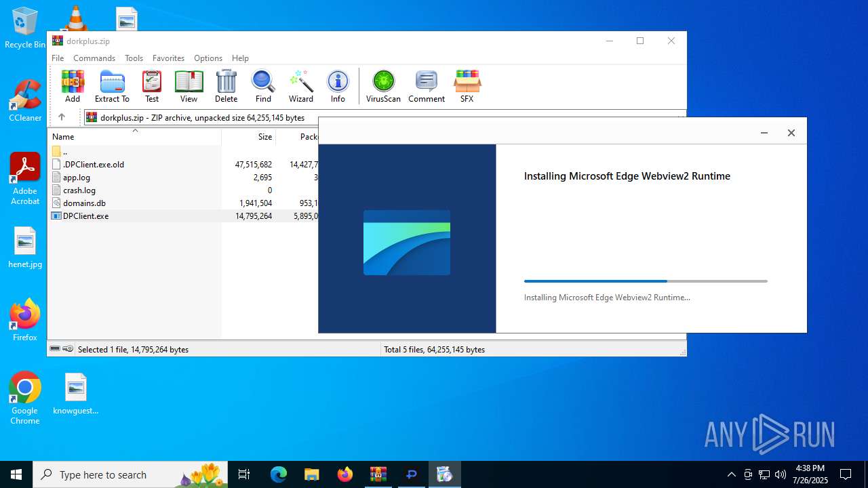Open the File menu

(x=58, y=58)
